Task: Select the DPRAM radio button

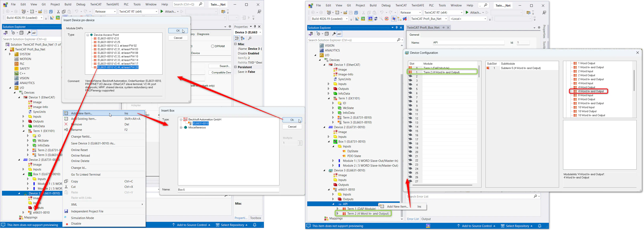Action: pyautogui.click(x=212, y=46)
